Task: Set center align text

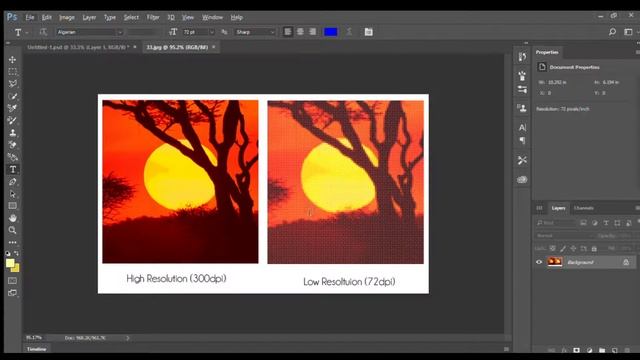Action: point(300,32)
